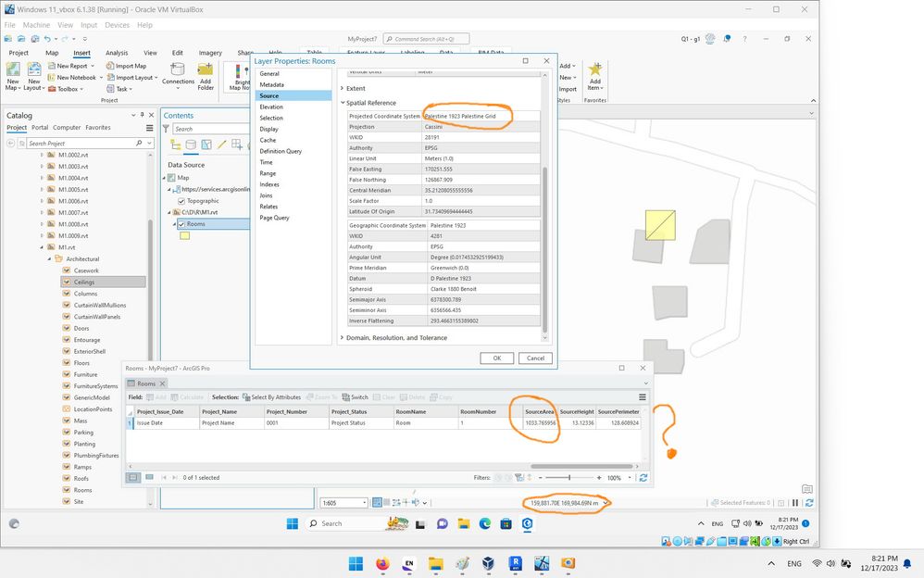The width and height of the screenshot is (924, 578).
Task: Pin the Catalog pane
Action: (x=142, y=115)
